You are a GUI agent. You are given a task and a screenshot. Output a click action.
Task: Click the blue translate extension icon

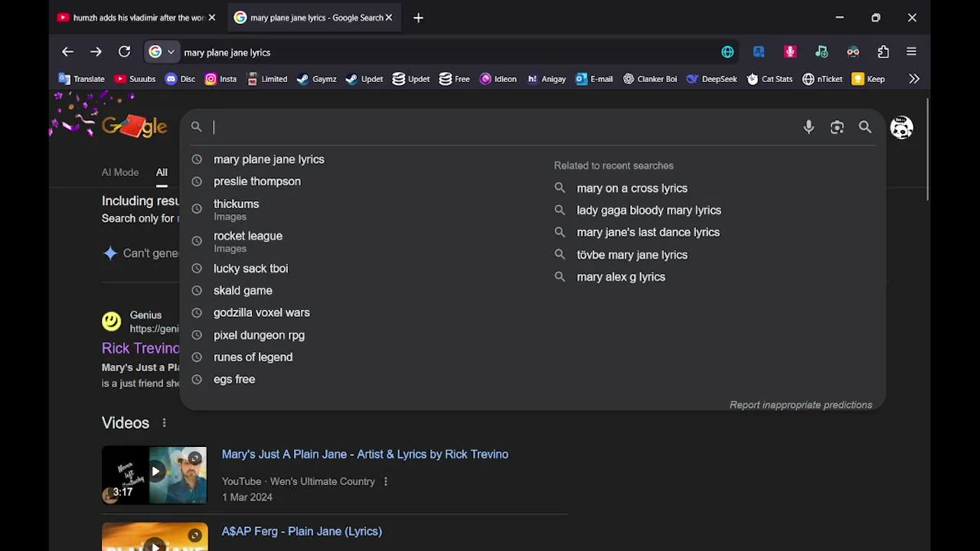(759, 52)
